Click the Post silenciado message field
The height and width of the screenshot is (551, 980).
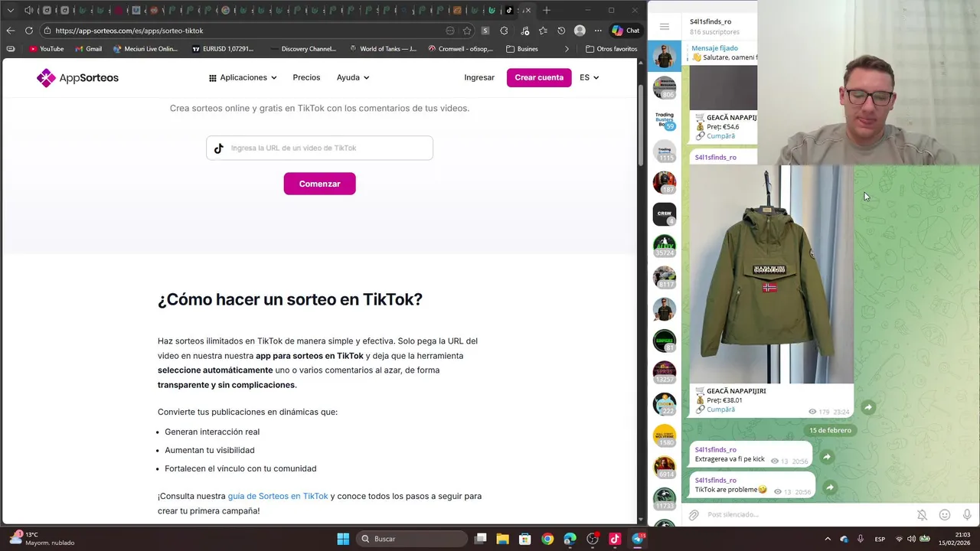point(807,515)
